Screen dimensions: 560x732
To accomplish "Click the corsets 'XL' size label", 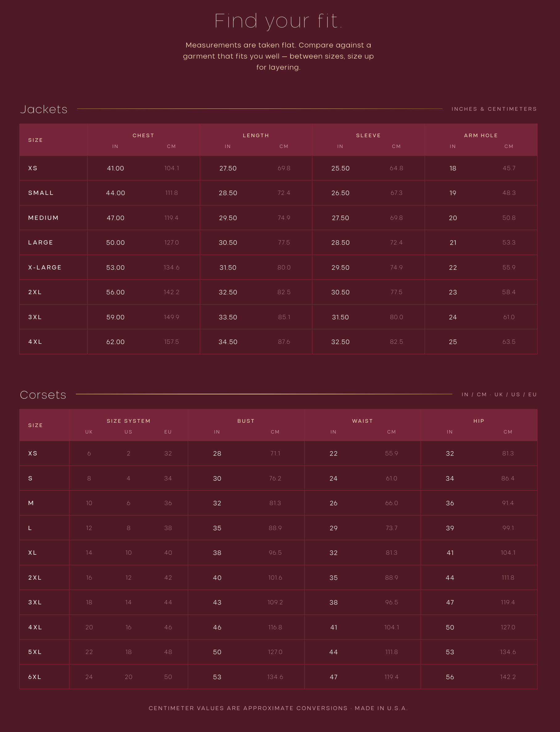I will coord(32,553).
